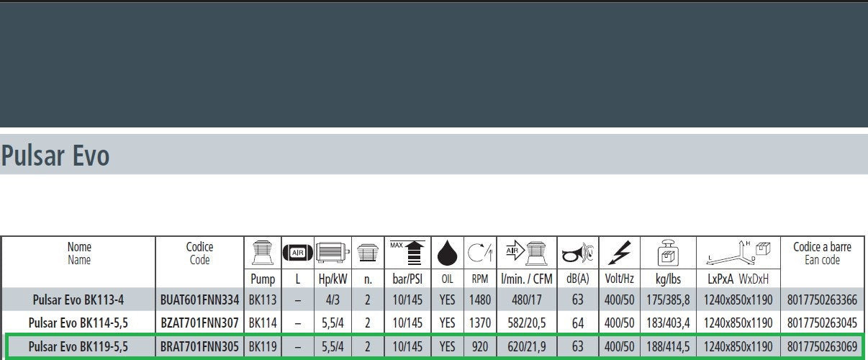Click code BRAT701FNN305
The image size is (868, 360).
coord(199,347)
